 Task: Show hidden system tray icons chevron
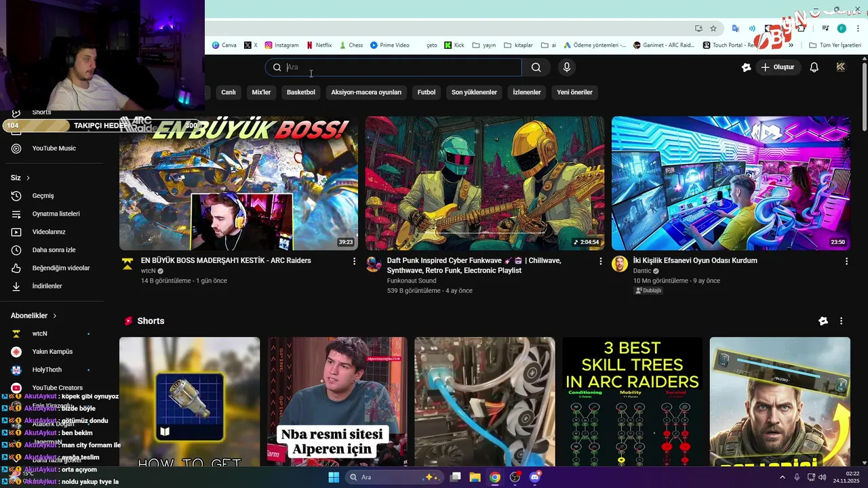[x=782, y=477]
